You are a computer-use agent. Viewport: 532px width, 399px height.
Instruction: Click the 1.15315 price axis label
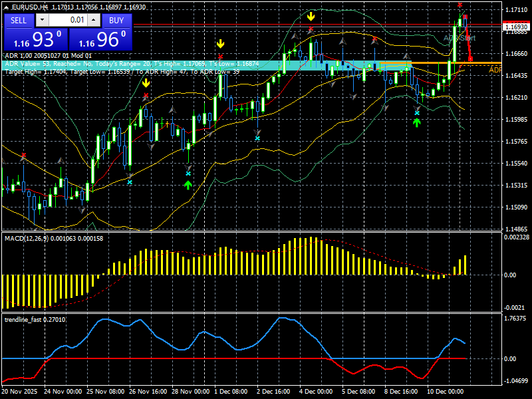[516, 186]
